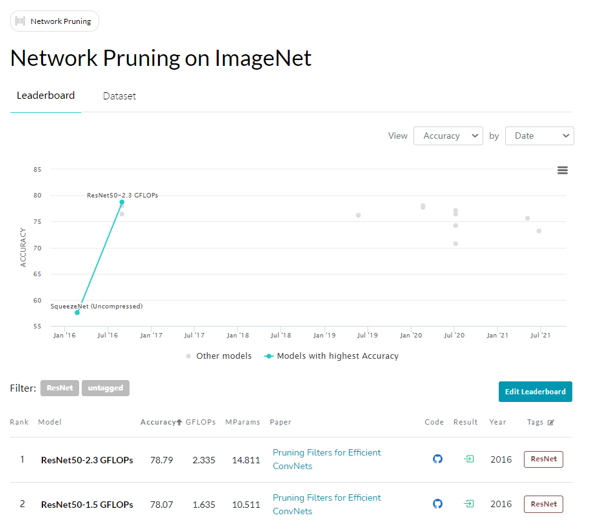This screenshot has height=525, width=591.
Task: Switch to the Dataset tab
Action: click(119, 96)
